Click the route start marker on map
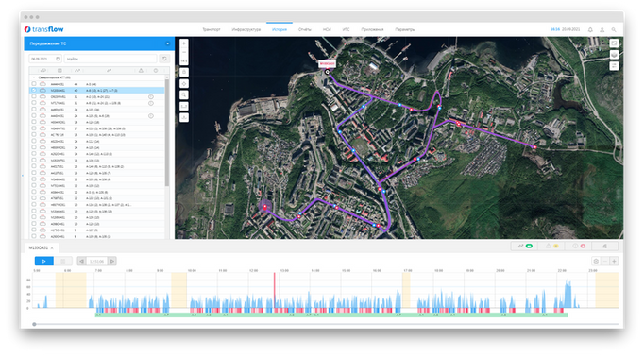 tap(328, 72)
